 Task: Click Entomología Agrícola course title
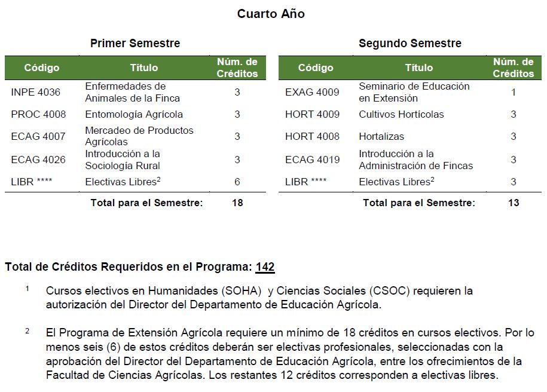pyautogui.click(x=134, y=114)
